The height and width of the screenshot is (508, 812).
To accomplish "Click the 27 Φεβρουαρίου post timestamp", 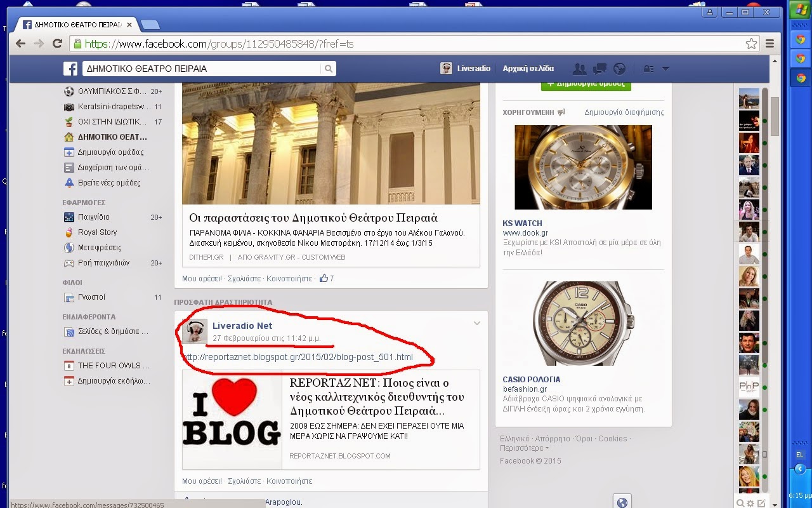I will pos(266,338).
